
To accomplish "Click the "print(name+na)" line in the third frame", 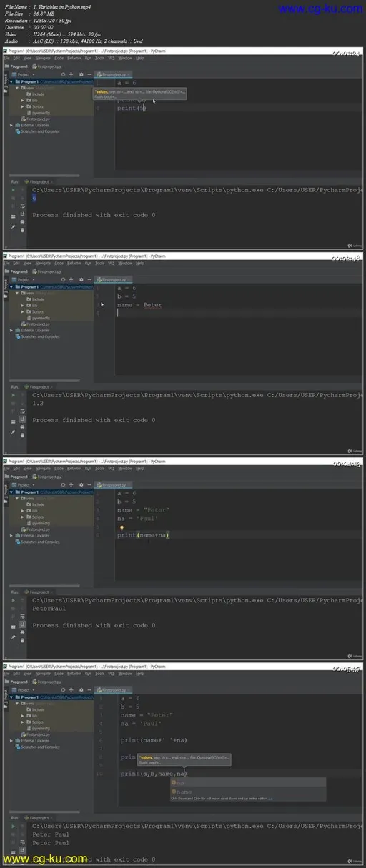I will (x=144, y=534).
